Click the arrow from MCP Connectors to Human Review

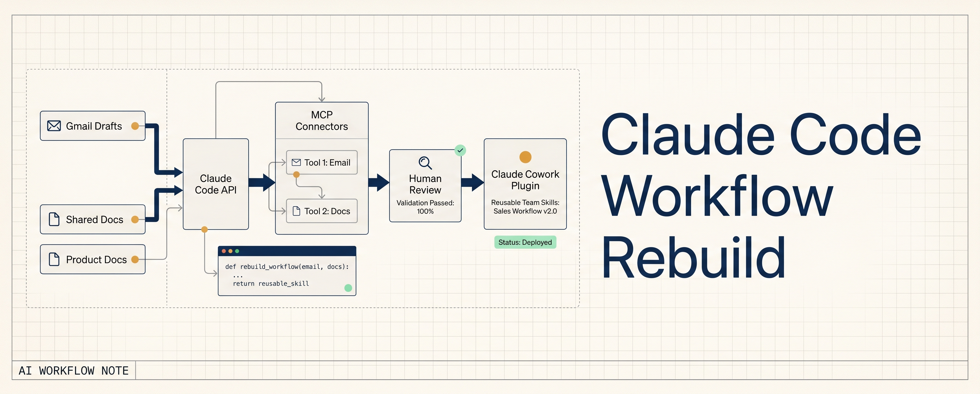pyautogui.click(x=379, y=182)
